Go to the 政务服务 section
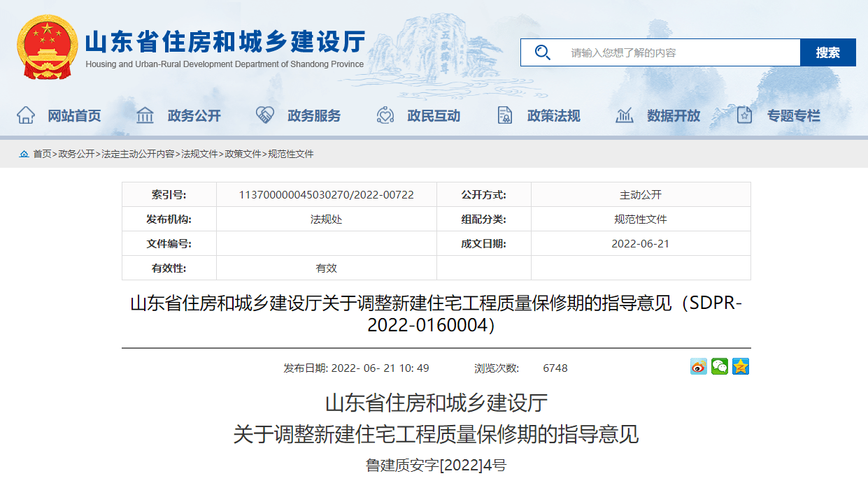The image size is (868, 490). point(314,116)
